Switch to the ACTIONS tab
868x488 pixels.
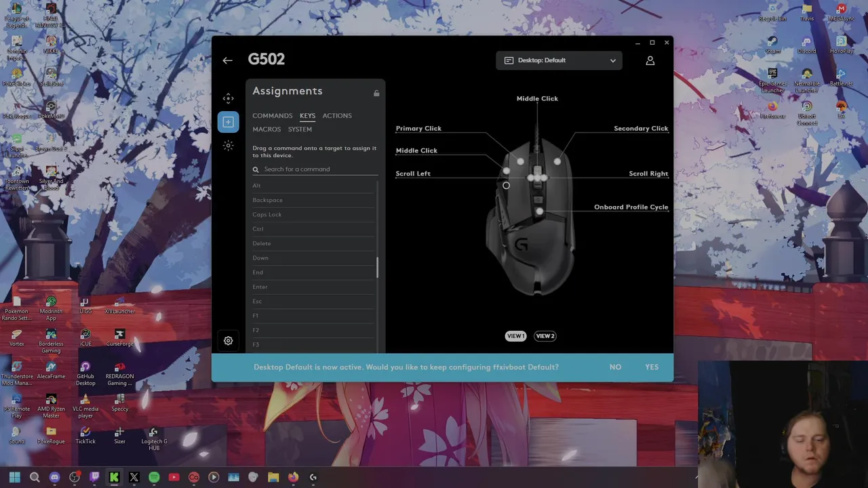pyautogui.click(x=337, y=116)
